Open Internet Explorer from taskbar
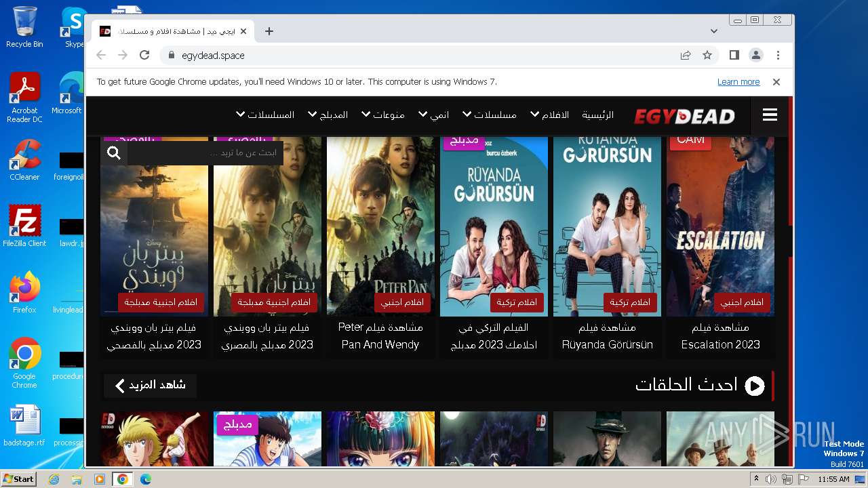868x488 pixels. [x=54, y=479]
